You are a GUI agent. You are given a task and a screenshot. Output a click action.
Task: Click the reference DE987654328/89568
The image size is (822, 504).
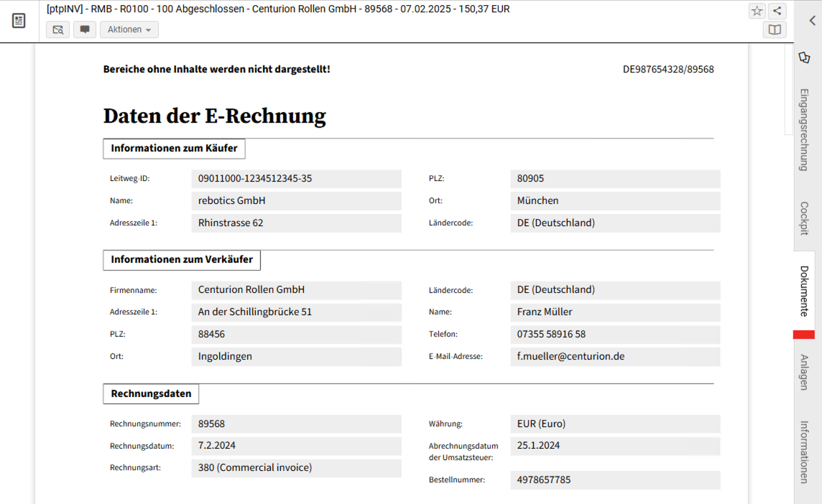(x=668, y=69)
